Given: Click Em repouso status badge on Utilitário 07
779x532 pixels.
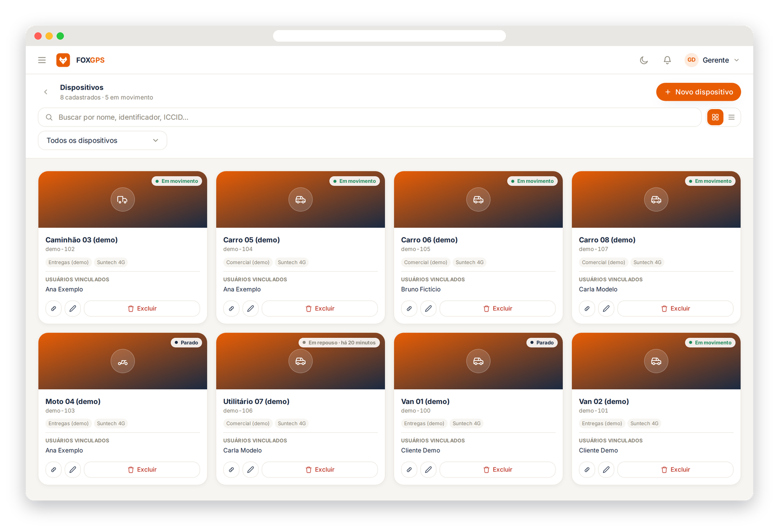Looking at the screenshot, I should click(x=339, y=343).
